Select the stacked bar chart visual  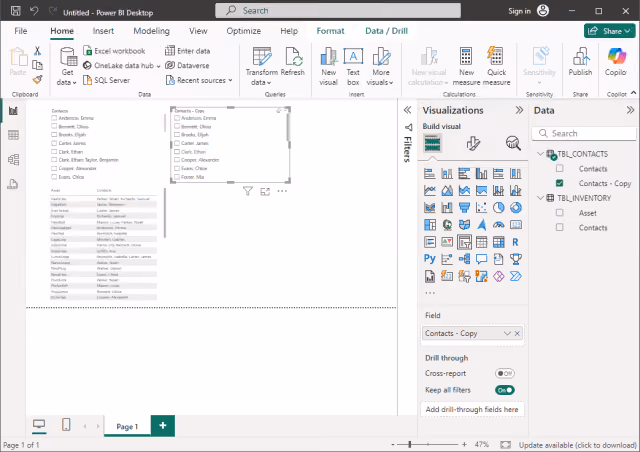click(x=429, y=174)
